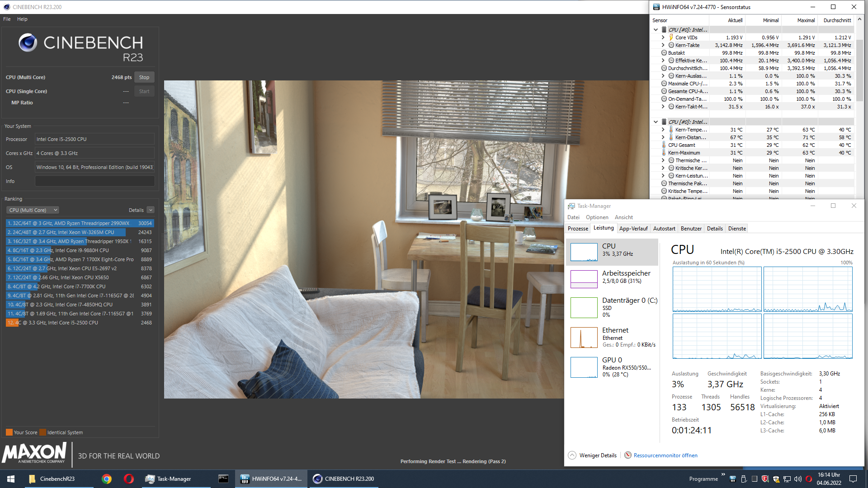
Task: Open the Details dropdown arrow in Ranking
Action: coord(151,210)
